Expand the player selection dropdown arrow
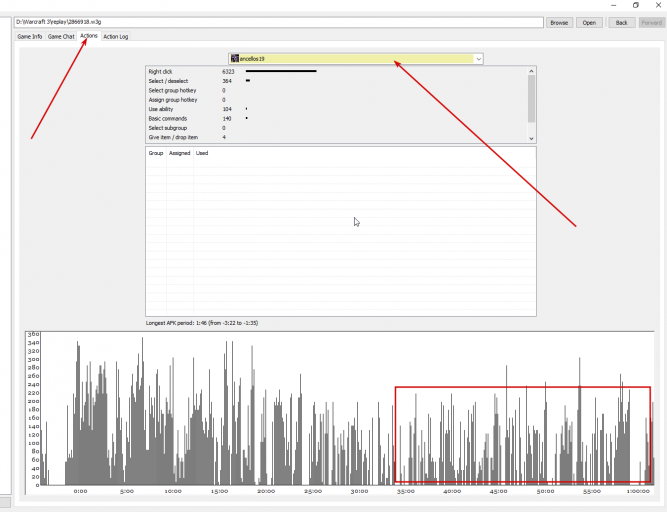 click(x=479, y=59)
